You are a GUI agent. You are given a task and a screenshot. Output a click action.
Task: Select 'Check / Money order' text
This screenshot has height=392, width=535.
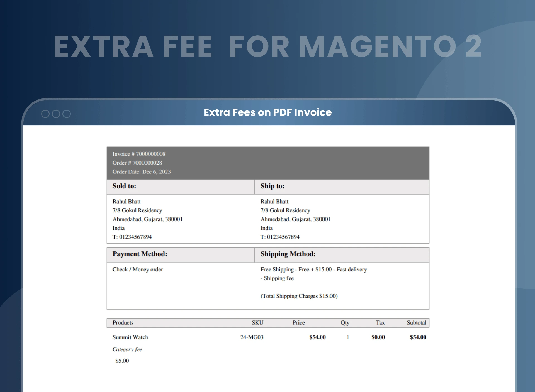click(138, 269)
